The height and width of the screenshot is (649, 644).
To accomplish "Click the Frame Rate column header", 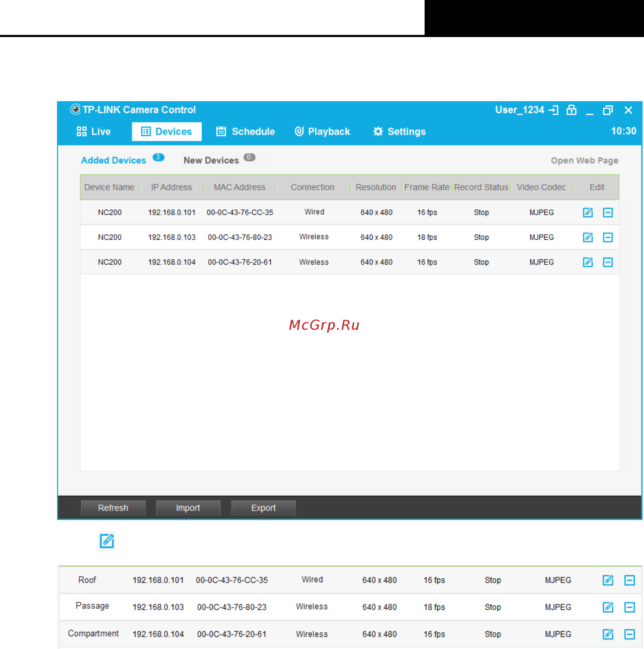I will [427, 187].
